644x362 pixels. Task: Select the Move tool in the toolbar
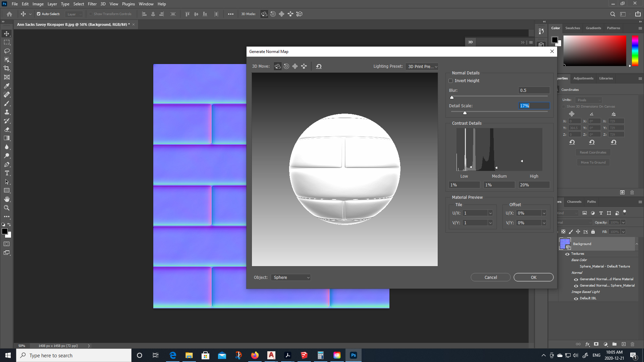(x=7, y=34)
